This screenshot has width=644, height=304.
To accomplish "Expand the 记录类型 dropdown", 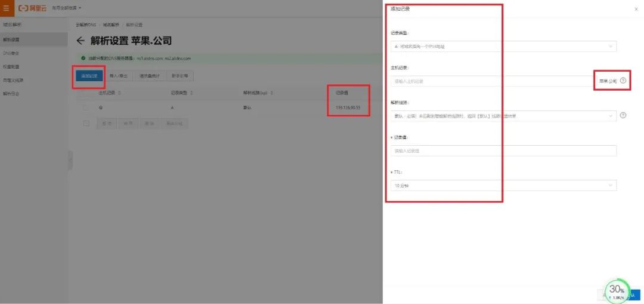I will pyautogui.click(x=502, y=46).
